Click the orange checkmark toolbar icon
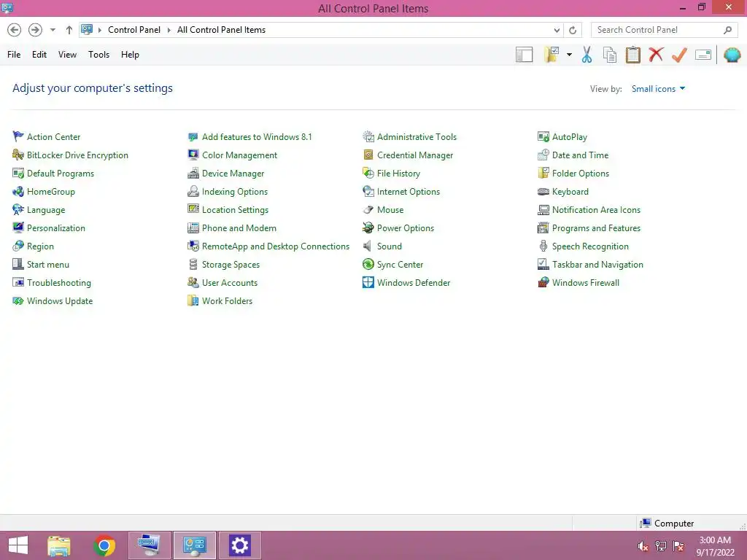This screenshot has height=560, width=747. point(679,55)
